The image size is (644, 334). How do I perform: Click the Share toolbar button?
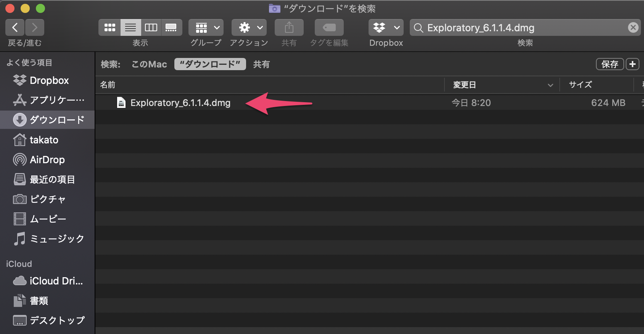pyautogui.click(x=289, y=27)
